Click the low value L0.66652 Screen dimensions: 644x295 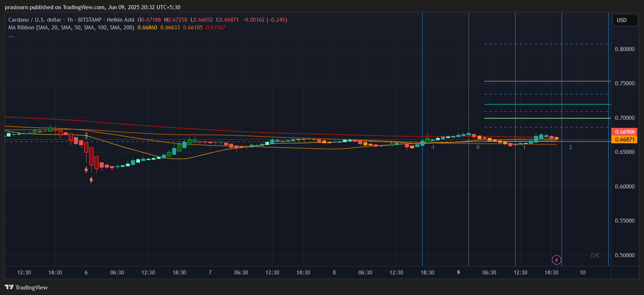(x=202, y=20)
